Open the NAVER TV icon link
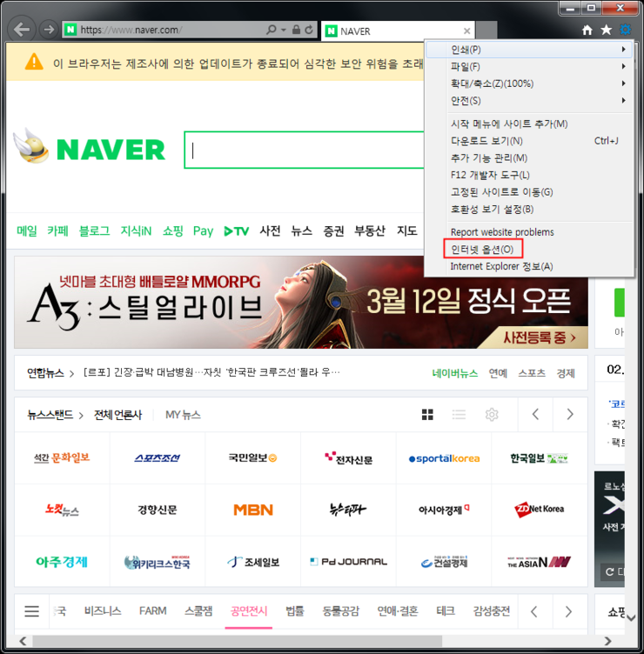Screen dimensions: 644x654 point(236,231)
